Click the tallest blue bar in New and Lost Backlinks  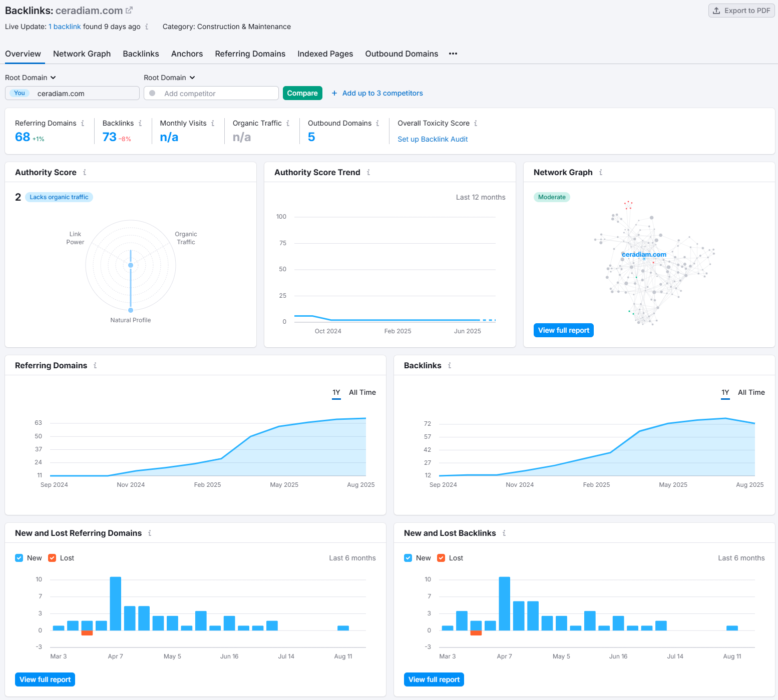pyautogui.click(x=504, y=603)
